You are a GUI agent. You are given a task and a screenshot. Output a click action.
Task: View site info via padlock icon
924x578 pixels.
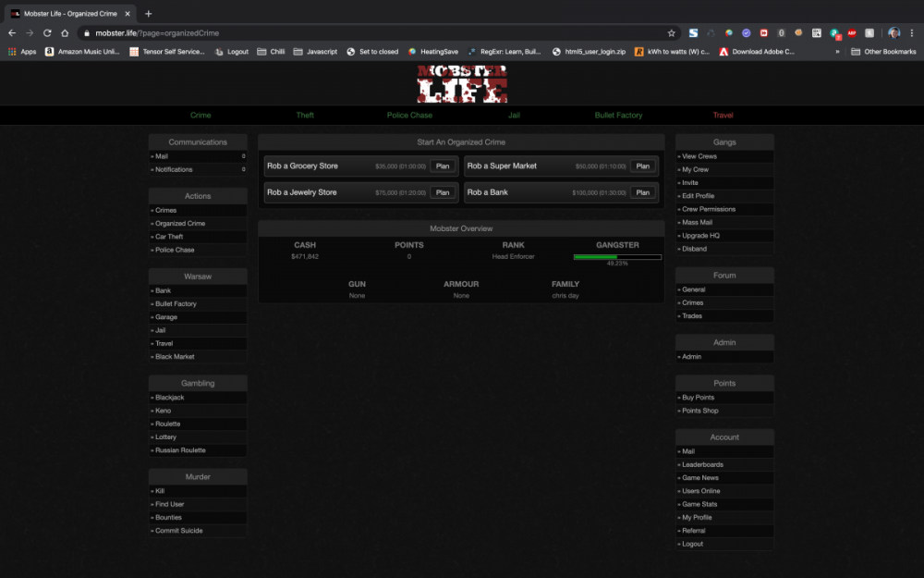[85, 32]
